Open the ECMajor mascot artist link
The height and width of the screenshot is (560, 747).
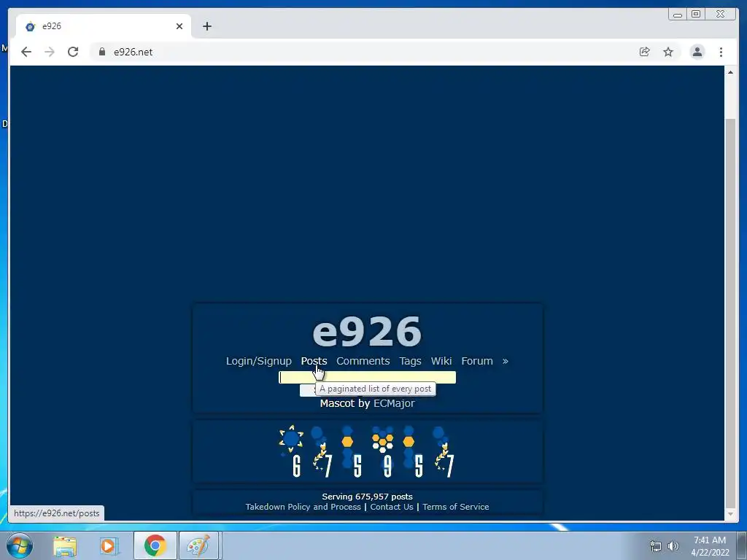[x=394, y=403]
